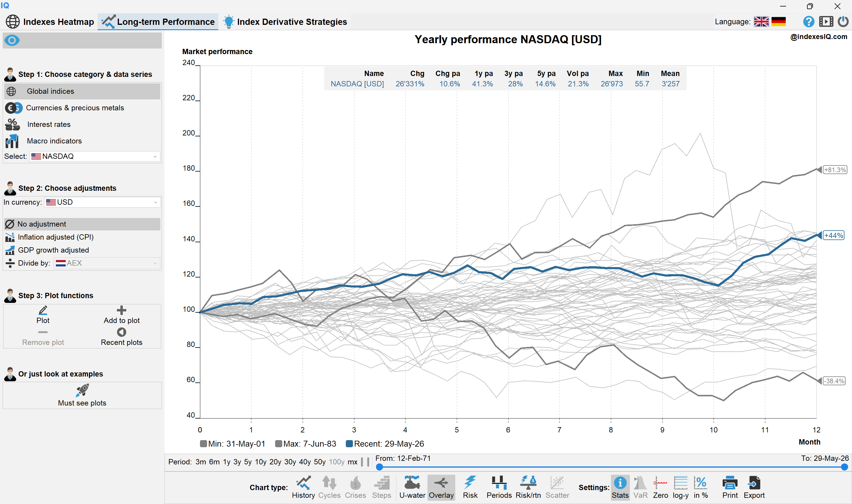Click Add to plot
852x504 pixels.
point(122,315)
